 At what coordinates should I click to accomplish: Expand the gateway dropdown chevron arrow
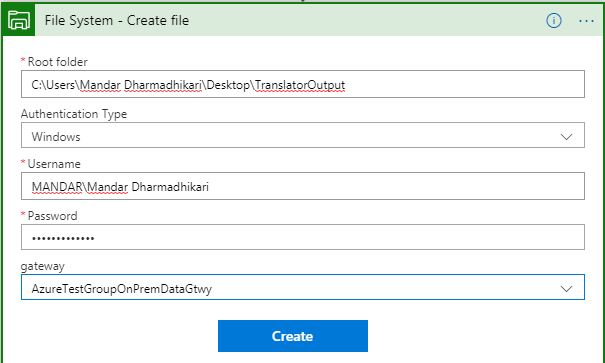pos(566,289)
